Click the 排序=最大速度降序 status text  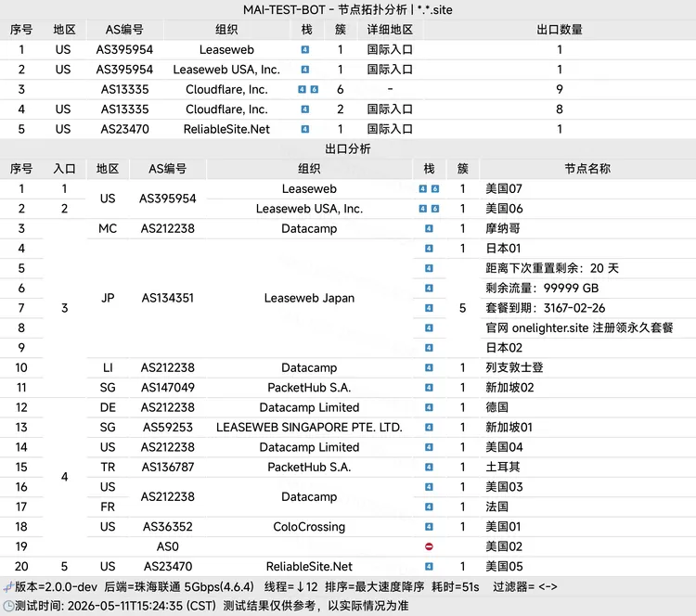coord(375,587)
